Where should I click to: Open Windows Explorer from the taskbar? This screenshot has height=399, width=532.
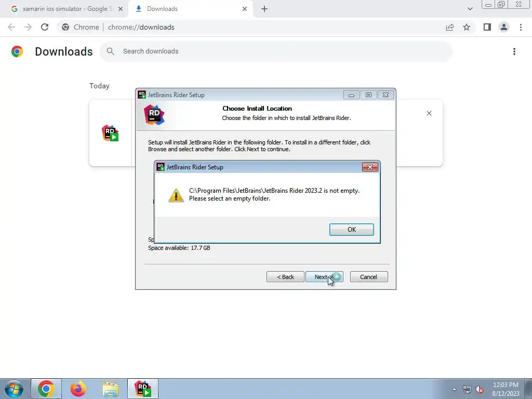[x=111, y=390]
